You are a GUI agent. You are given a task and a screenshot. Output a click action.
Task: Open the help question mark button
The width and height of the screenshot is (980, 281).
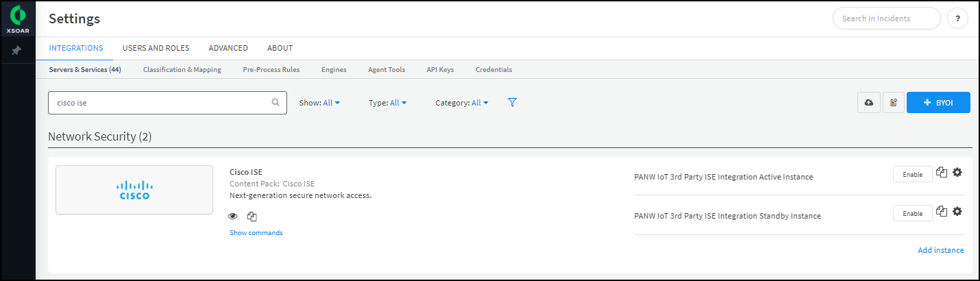957,19
